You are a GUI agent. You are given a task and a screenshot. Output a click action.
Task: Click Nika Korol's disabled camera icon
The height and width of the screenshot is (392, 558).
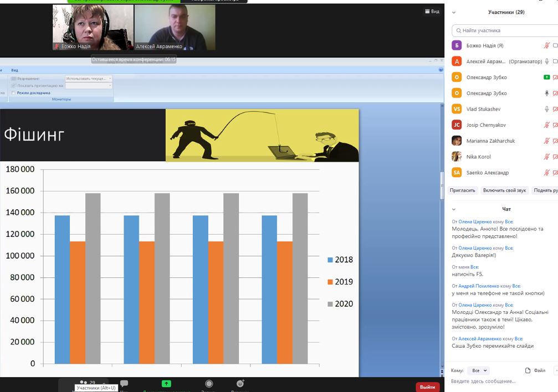point(555,157)
